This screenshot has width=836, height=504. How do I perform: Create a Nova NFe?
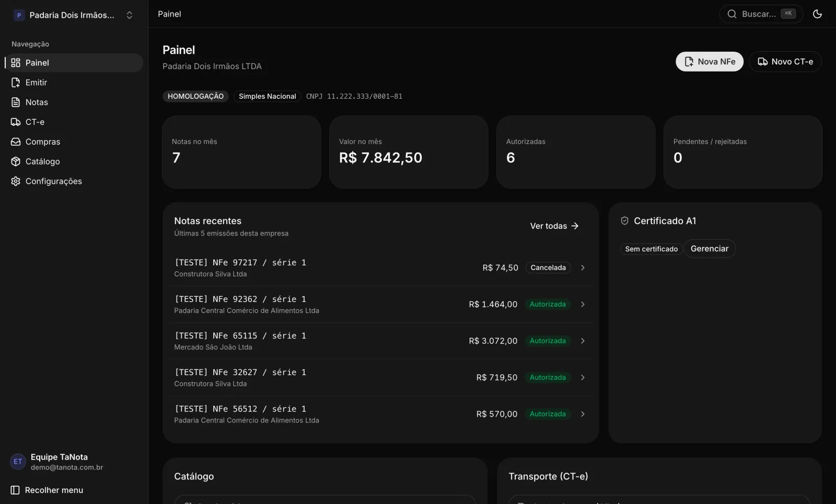pyautogui.click(x=710, y=62)
